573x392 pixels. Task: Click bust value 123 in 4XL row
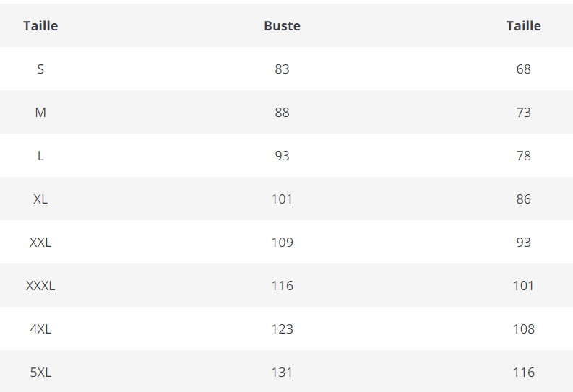[282, 329]
